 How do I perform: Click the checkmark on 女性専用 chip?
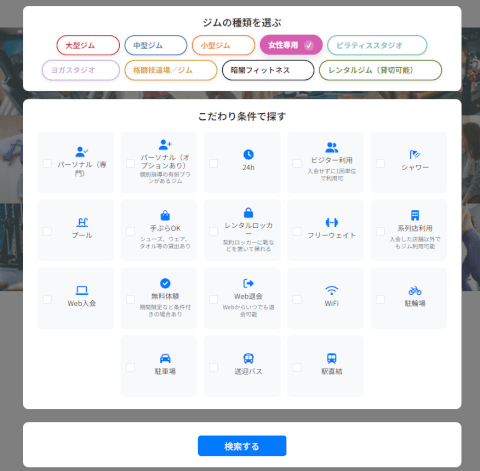pos(309,45)
